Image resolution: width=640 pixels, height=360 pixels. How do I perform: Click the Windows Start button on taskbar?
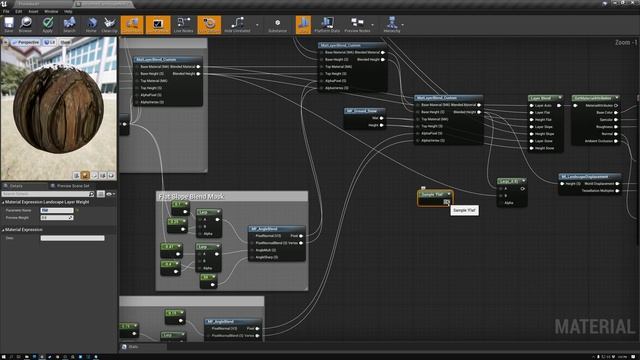3,357
